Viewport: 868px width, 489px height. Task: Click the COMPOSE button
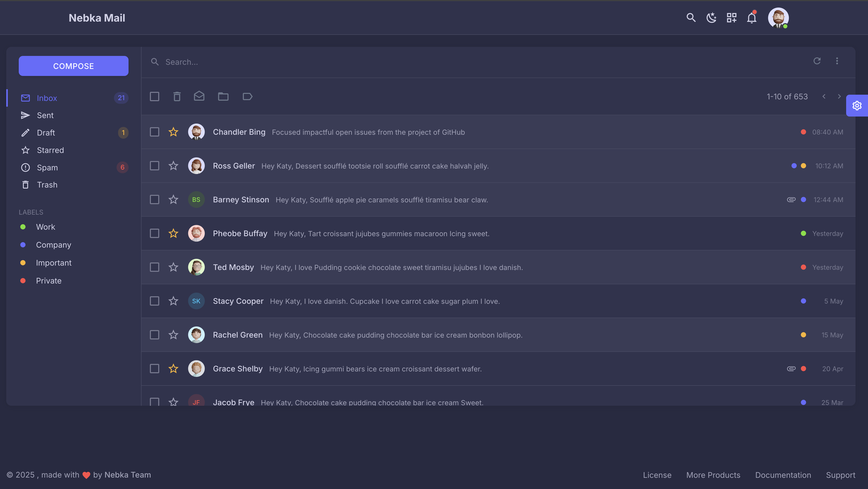(73, 66)
